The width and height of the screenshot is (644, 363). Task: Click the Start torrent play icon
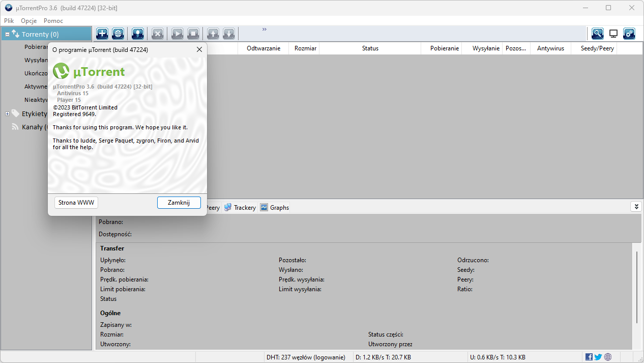click(178, 34)
